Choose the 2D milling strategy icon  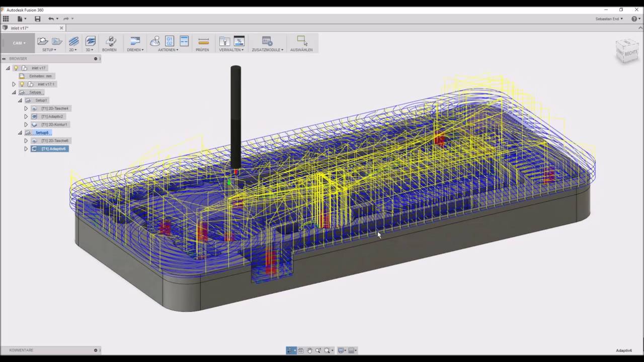click(x=74, y=41)
